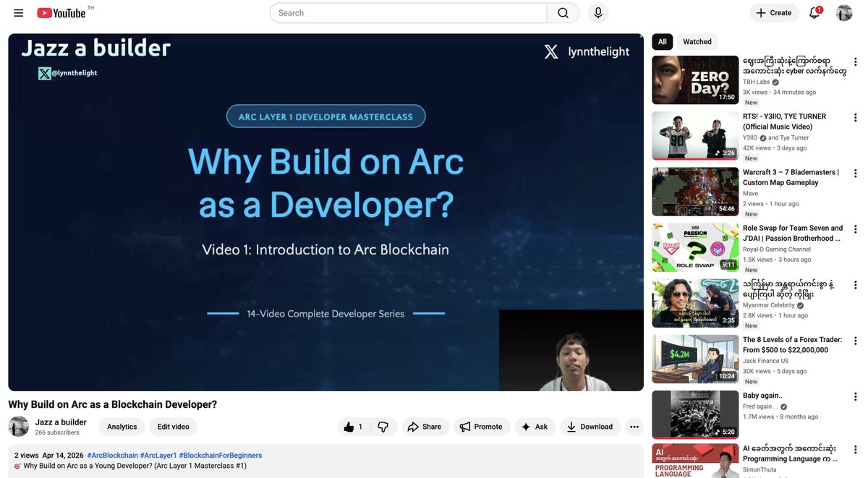
Task: Click the Ask button
Action: point(535,427)
